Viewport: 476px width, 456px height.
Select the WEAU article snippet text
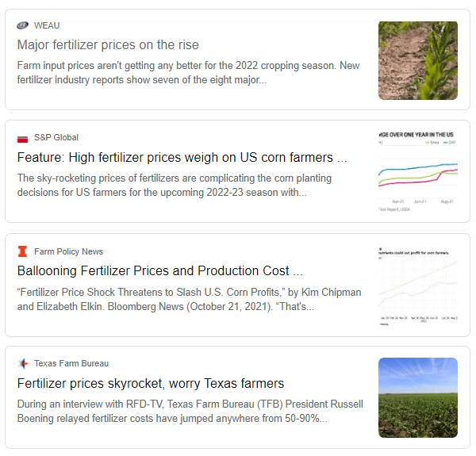click(188, 73)
